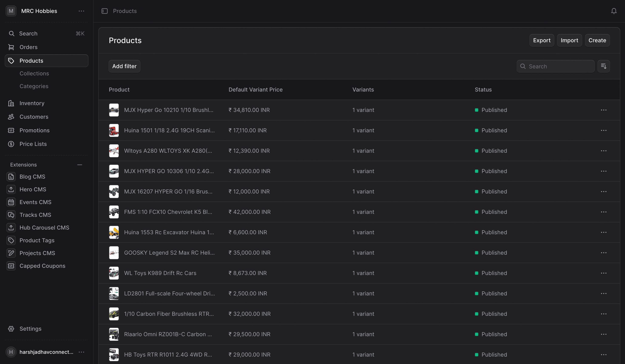Click the Products breadcrumb
This screenshot has width=625, height=364.
(x=125, y=11)
